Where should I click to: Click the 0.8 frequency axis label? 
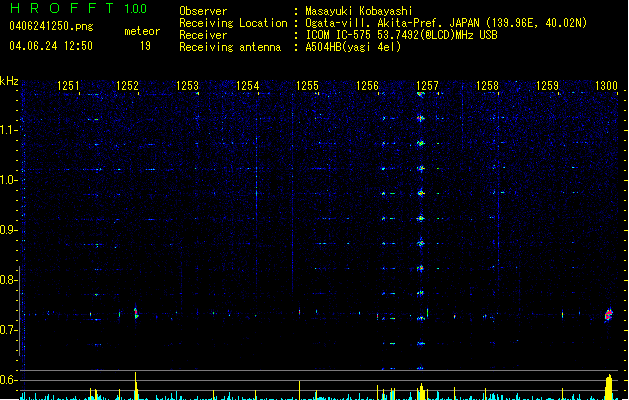pos(8,280)
